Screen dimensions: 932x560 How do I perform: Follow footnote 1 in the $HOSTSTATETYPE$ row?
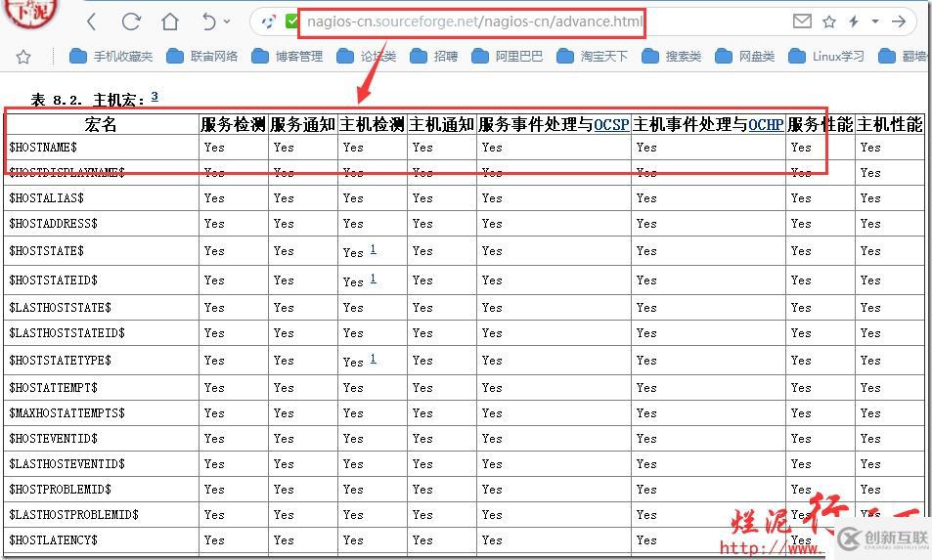tap(374, 358)
